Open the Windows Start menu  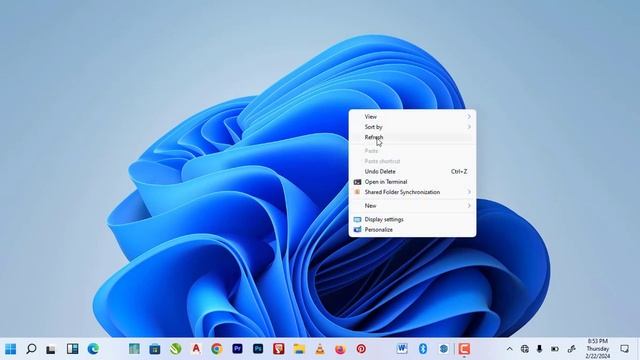tap(11, 349)
